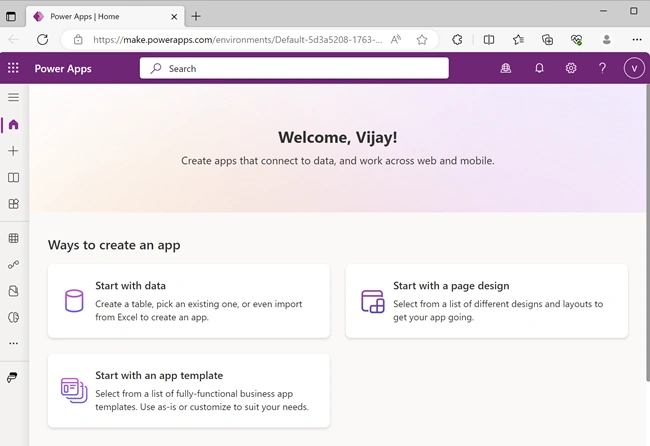Open help question mark icon
650x446 pixels.
(x=602, y=68)
